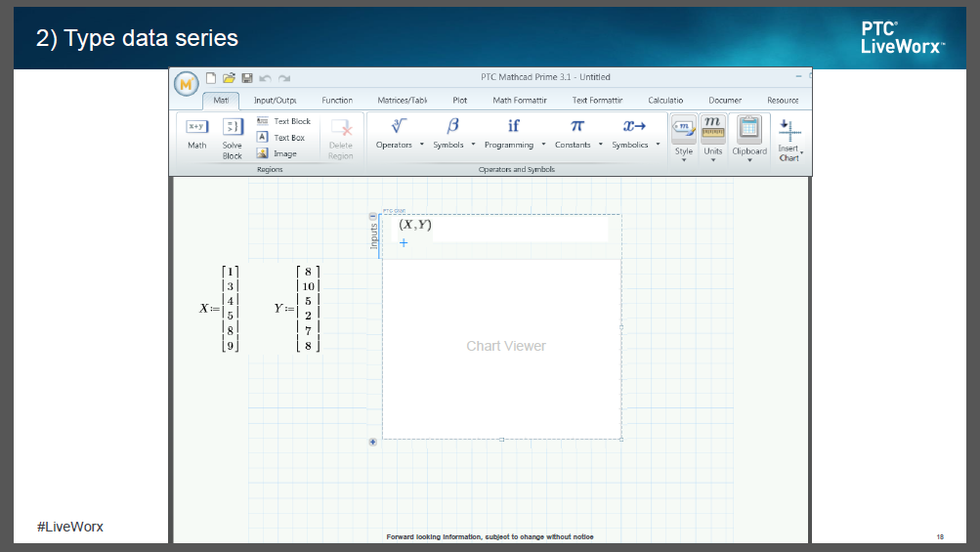This screenshot has height=552, width=980.
Task: Expand the Symbolics dropdown arrow
Action: pyautogui.click(x=659, y=145)
